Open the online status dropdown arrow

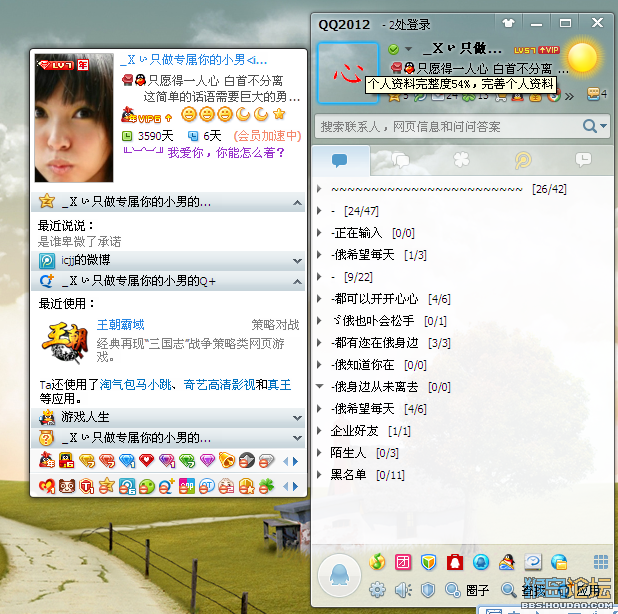(408, 49)
